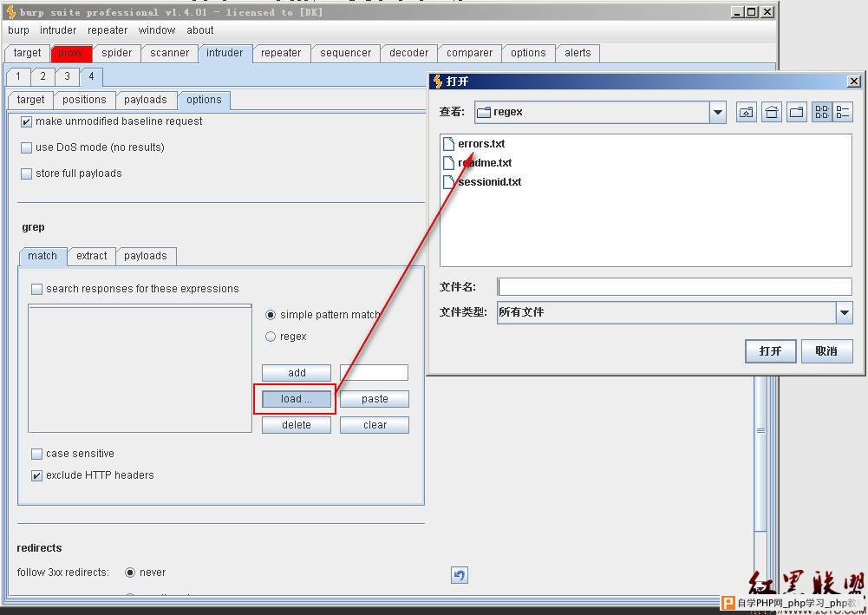Click the delete button

(297, 425)
